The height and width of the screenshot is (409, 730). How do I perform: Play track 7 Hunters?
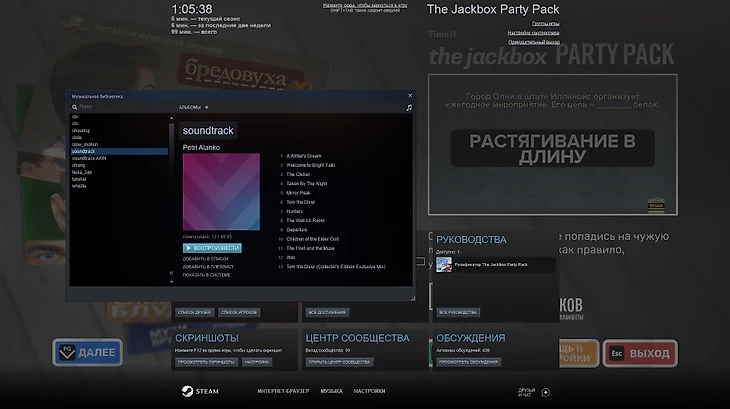pos(294,211)
